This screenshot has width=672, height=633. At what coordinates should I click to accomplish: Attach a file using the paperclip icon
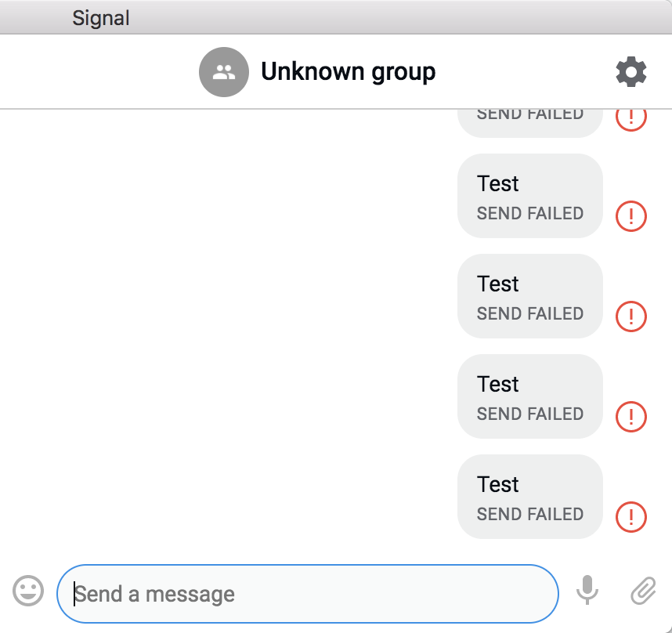[642, 591]
